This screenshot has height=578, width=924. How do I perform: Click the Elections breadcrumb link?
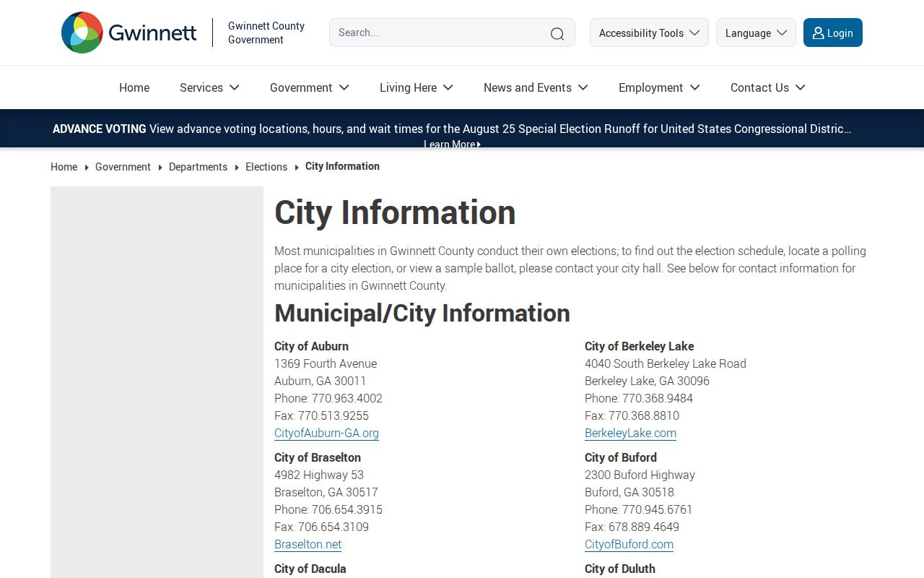coord(266,167)
